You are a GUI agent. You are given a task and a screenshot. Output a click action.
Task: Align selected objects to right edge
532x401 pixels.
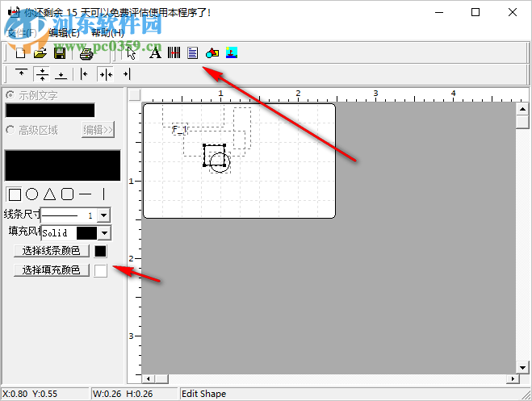pyautogui.click(x=127, y=74)
